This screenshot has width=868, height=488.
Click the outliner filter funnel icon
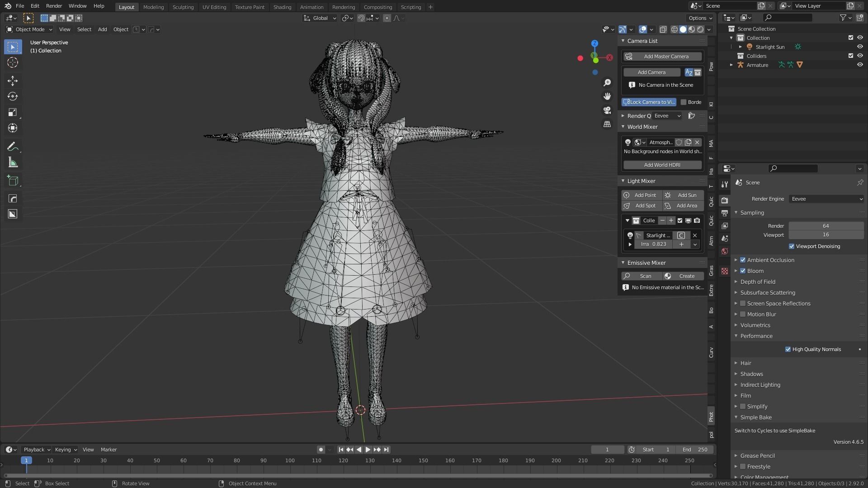click(x=843, y=18)
